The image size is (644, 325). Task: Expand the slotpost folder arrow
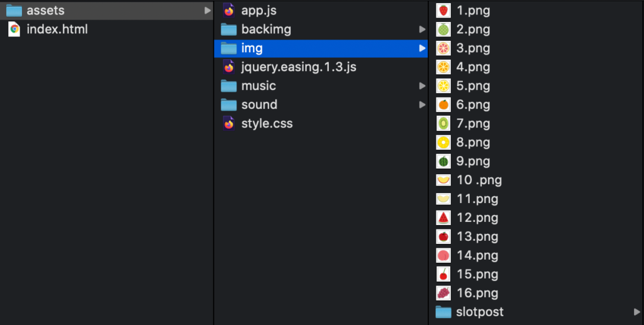tap(636, 312)
